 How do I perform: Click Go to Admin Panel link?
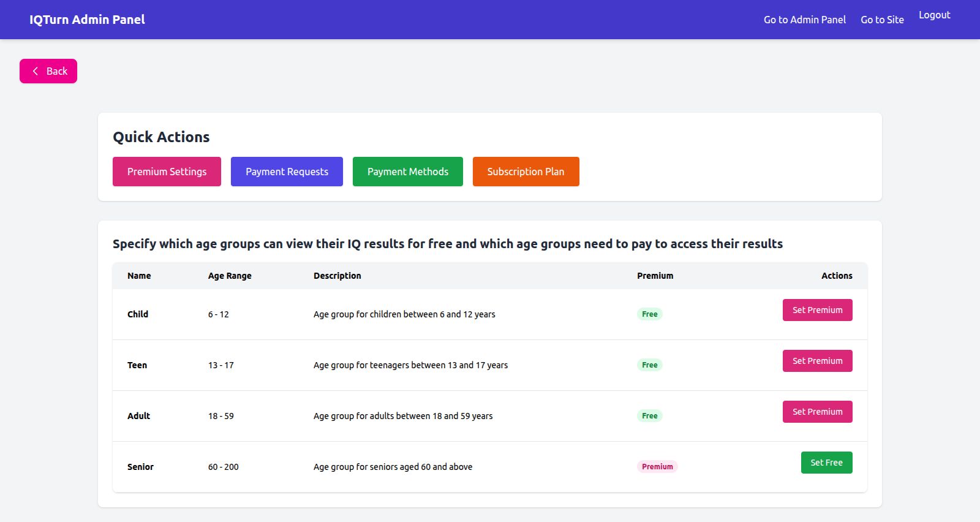click(804, 20)
